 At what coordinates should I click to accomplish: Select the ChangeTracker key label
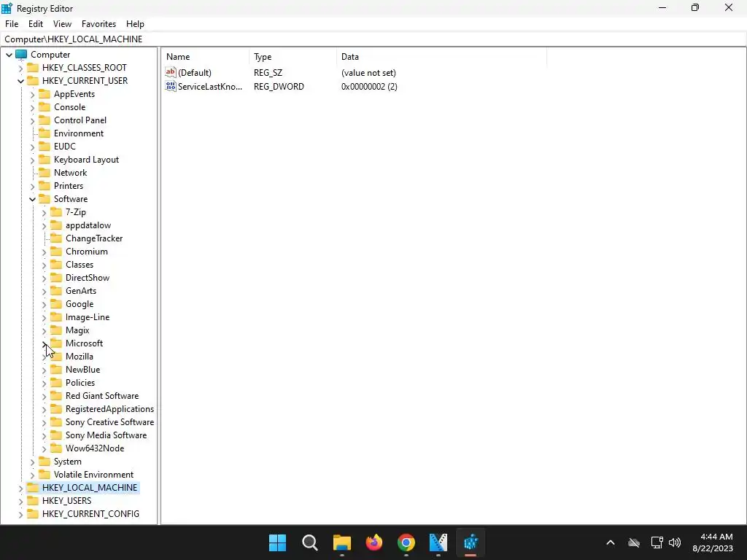point(94,238)
